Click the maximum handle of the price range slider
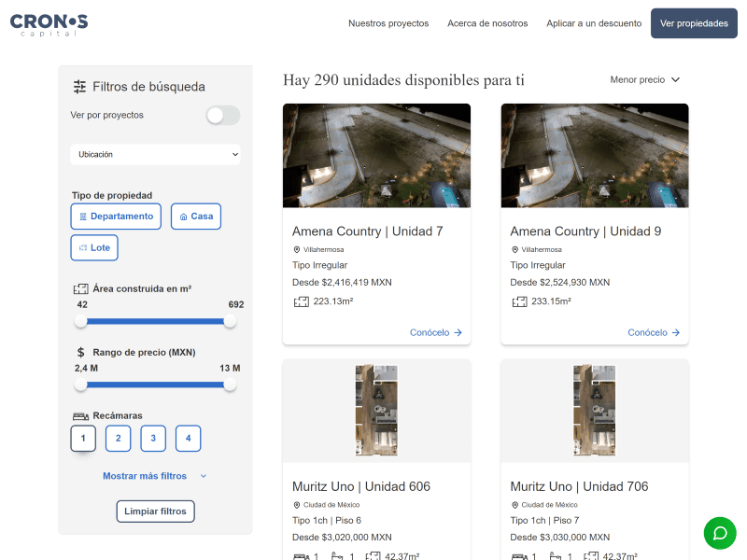 tap(230, 385)
